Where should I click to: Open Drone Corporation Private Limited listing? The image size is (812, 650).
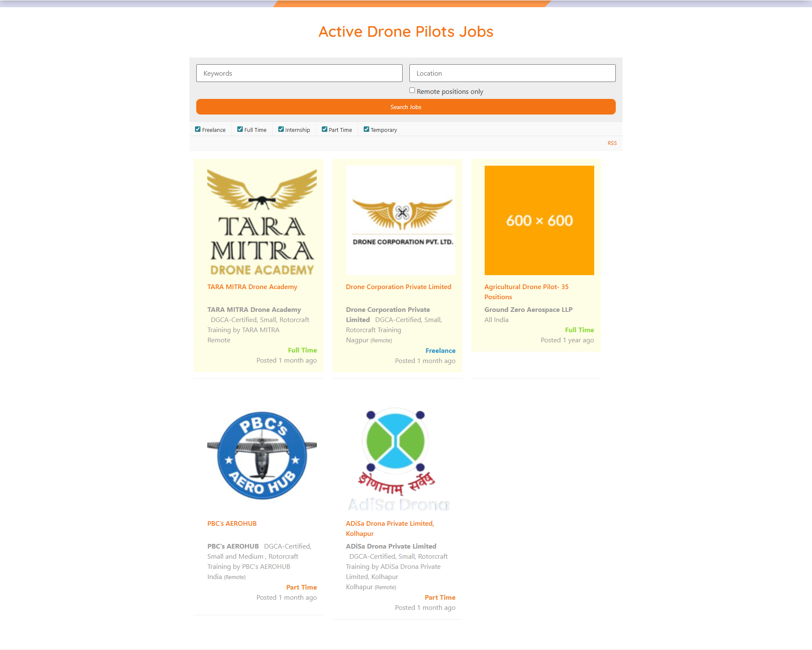pyautogui.click(x=398, y=287)
